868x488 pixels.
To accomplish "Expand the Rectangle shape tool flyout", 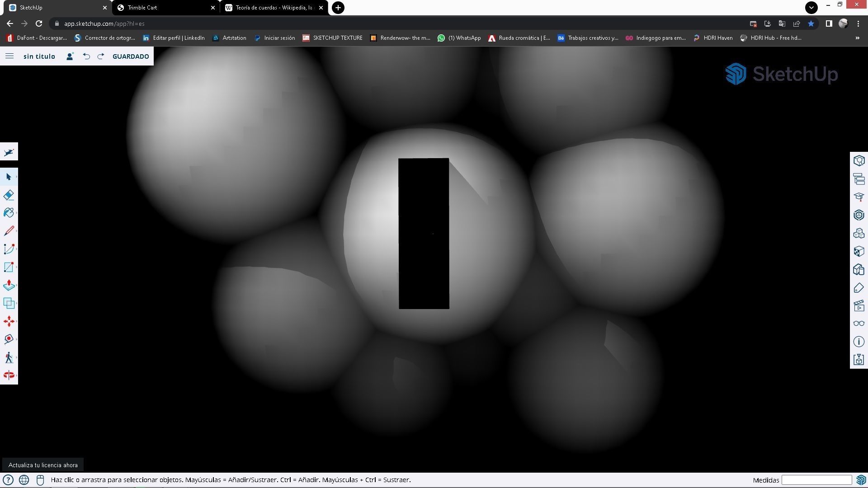I will click(16, 267).
